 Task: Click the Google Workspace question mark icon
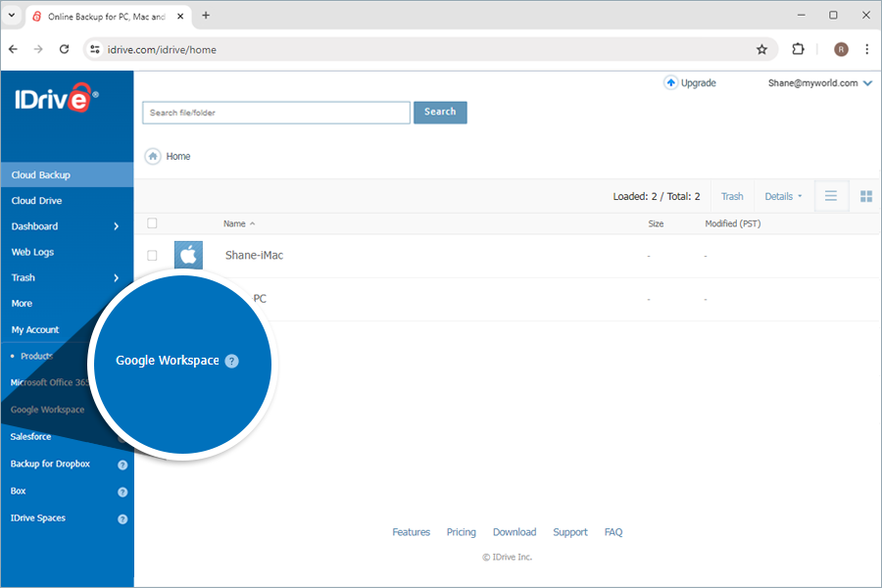(231, 361)
